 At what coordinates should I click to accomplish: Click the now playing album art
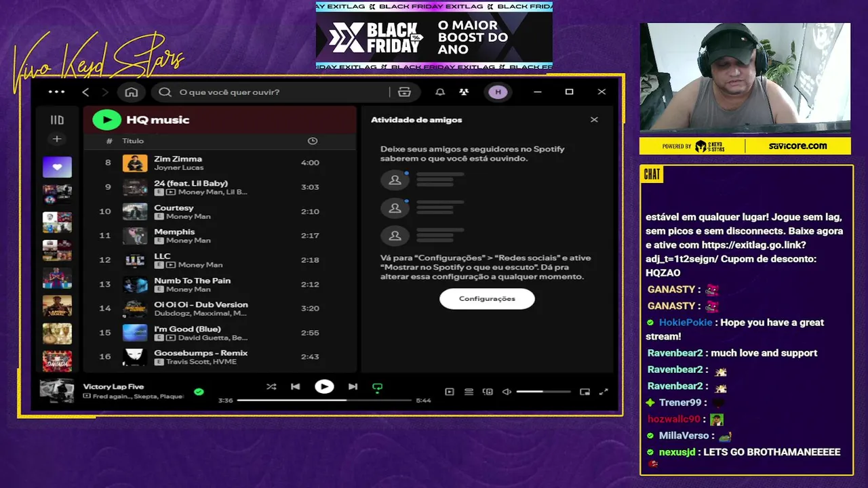coord(57,391)
